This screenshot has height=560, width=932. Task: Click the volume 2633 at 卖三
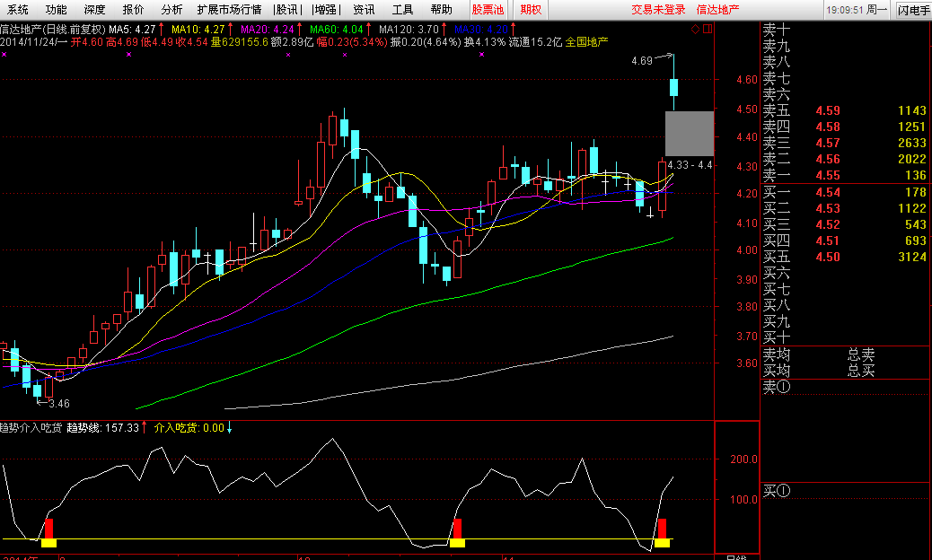click(911, 143)
